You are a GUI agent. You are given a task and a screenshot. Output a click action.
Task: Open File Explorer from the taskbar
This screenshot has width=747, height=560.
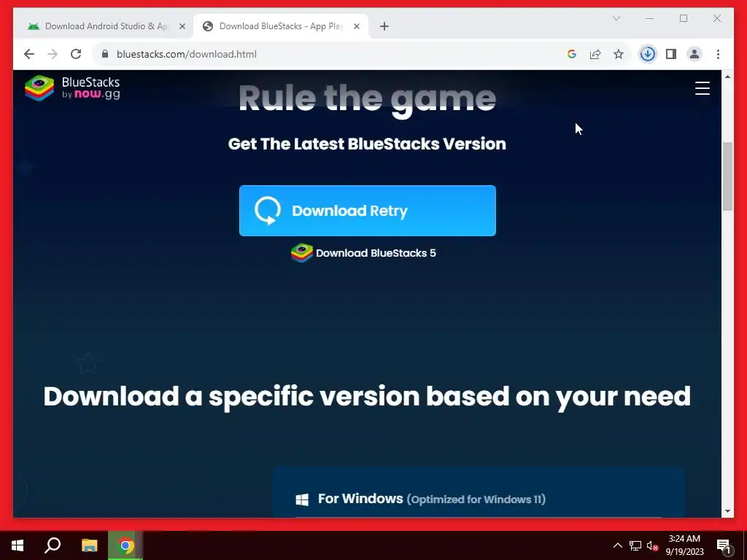pos(89,545)
